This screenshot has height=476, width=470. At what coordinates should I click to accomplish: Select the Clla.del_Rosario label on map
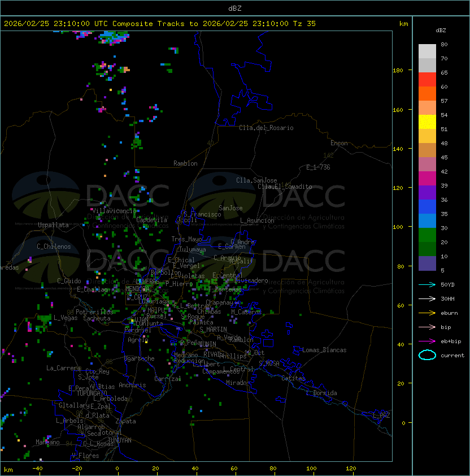coord(266,128)
